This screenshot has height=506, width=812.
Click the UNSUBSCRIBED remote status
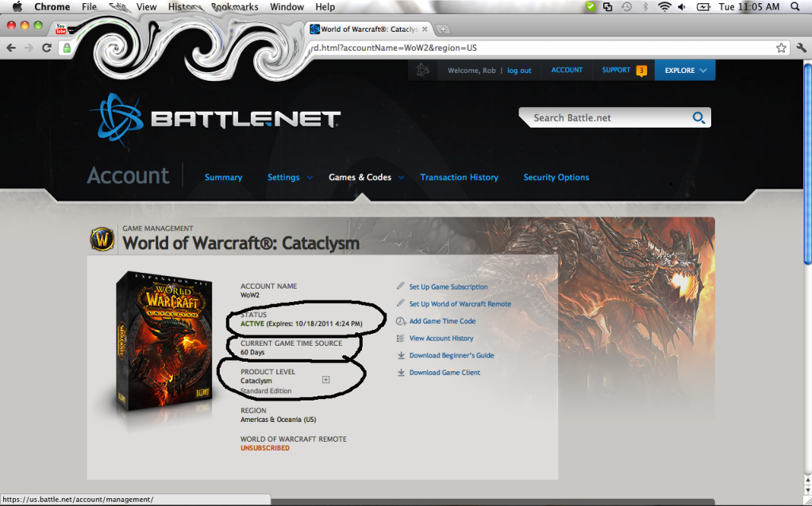[264, 448]
